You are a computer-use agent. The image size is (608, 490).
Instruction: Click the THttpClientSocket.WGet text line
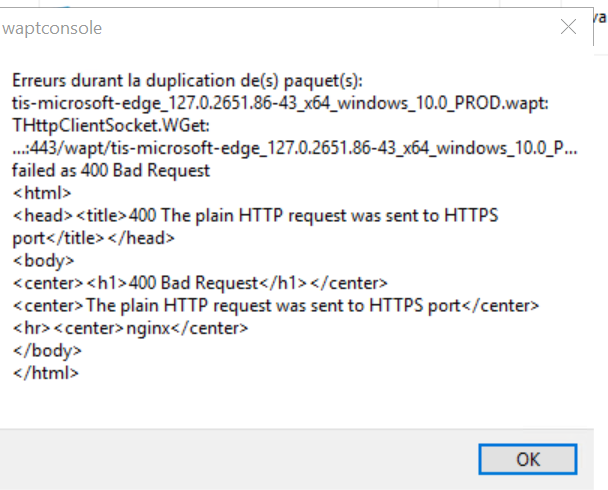111,126
